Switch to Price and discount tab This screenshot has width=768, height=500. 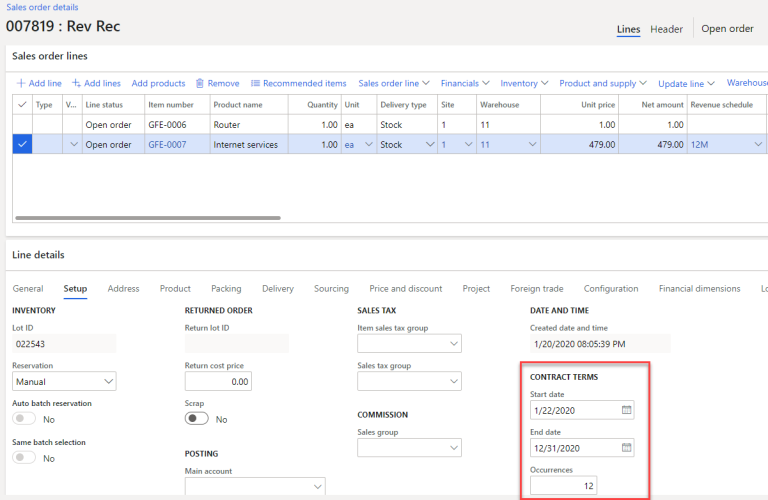[x=405, y=289]
